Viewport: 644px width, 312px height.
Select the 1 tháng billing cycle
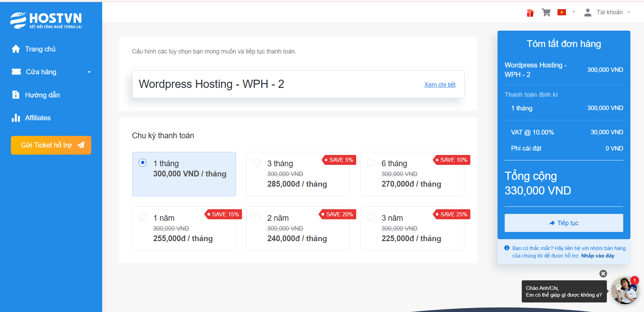coord(143,163)
